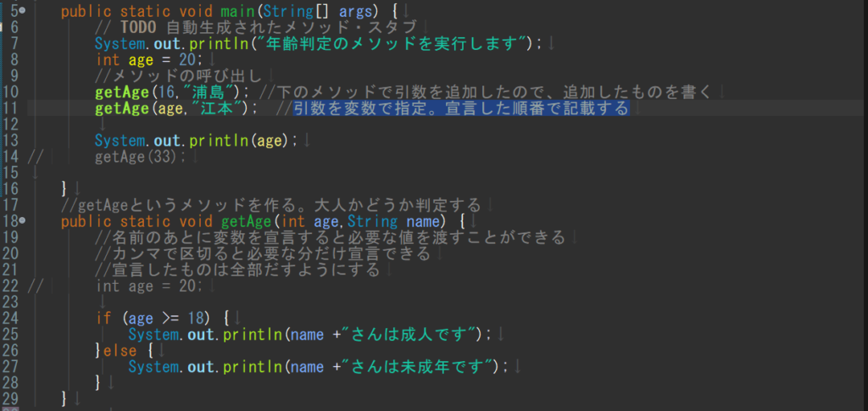Click the commented-out getAge(33) line
Image resolution: width=868 pixels, height=411 pixels.
142,157
